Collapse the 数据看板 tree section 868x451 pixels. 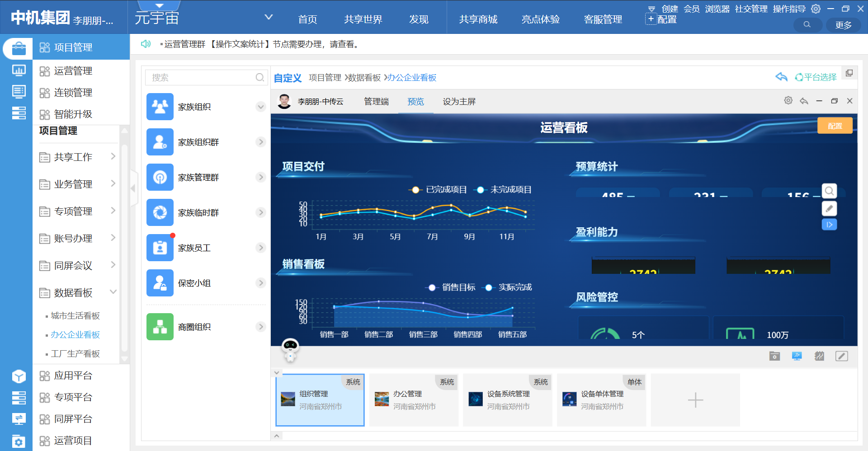113,292
